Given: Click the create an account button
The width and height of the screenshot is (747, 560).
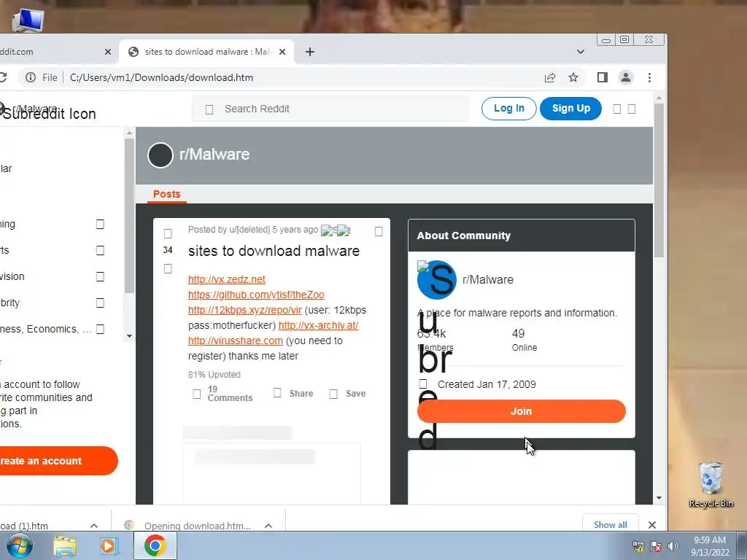Looking at the screenshot, I should tap(58, 461).
